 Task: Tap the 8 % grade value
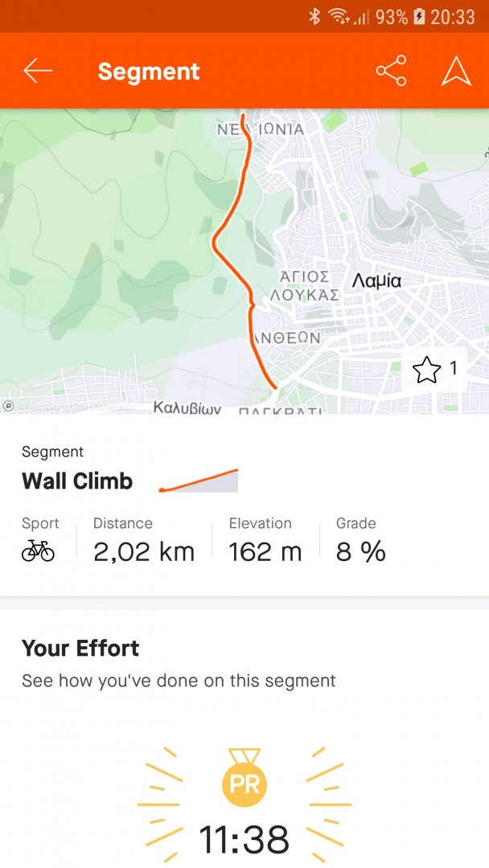[x=361, y=552]
